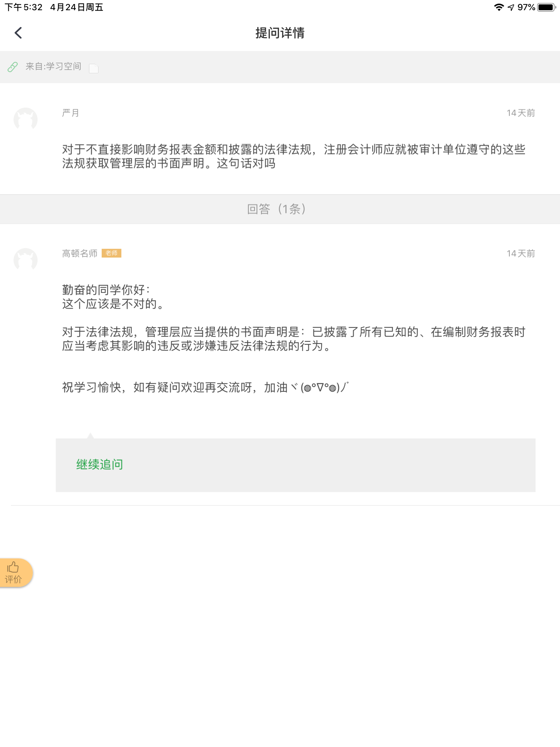Open the document icon beside 学习空间
560x747 pixels.
[94, 68]
